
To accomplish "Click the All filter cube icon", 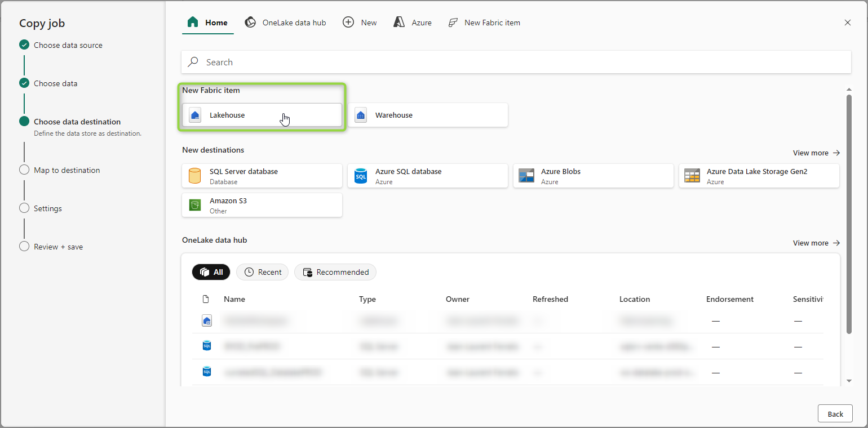I will pyautogui.click(x=205, y=272).
